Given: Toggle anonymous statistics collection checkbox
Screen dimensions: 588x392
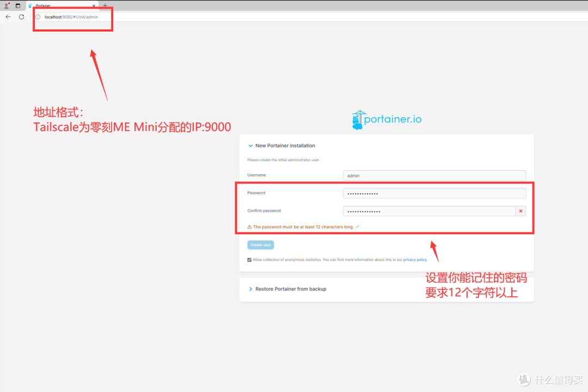Looking at the screenshot, I should tap(249, 260).
